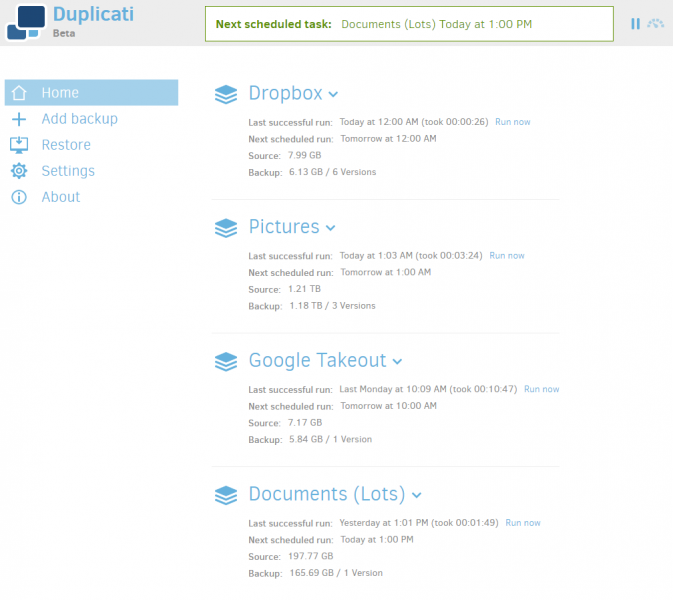Click '165.69 GB / 1 Version' text
This screenshot has height=600, width=673.
tap(336, 573)
